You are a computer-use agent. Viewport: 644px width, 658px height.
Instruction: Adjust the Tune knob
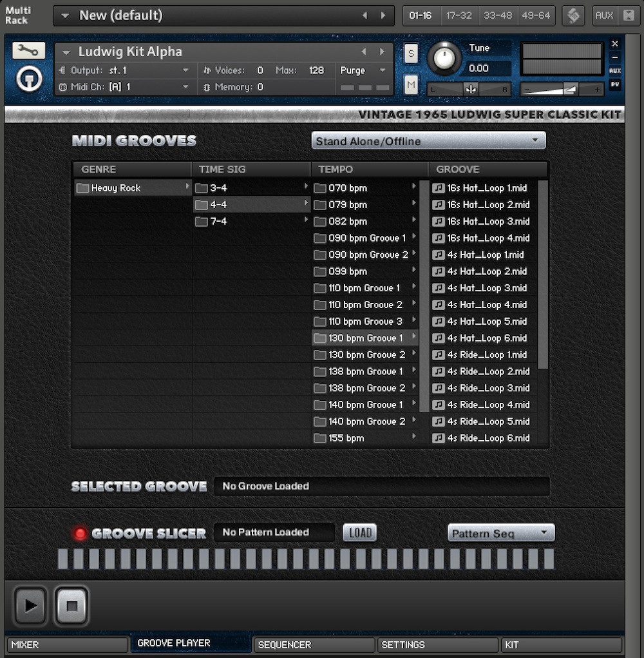444,58
